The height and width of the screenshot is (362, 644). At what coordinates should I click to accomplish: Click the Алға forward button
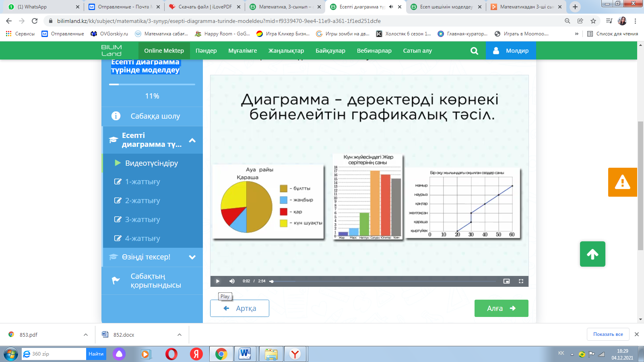point(501,309)
